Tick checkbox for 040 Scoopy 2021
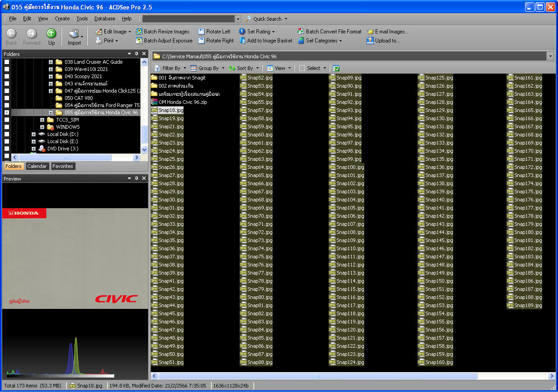558x392 pixels. click(x=7, y=76)
